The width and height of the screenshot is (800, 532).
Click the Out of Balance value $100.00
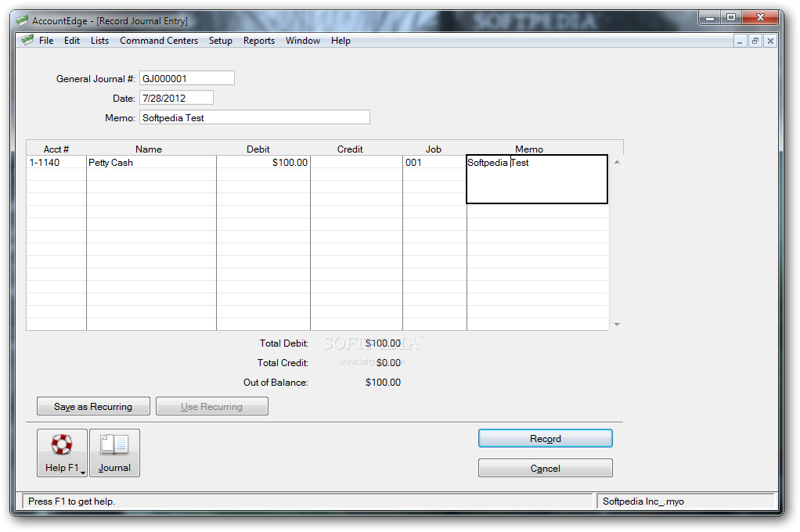[383, 382]
